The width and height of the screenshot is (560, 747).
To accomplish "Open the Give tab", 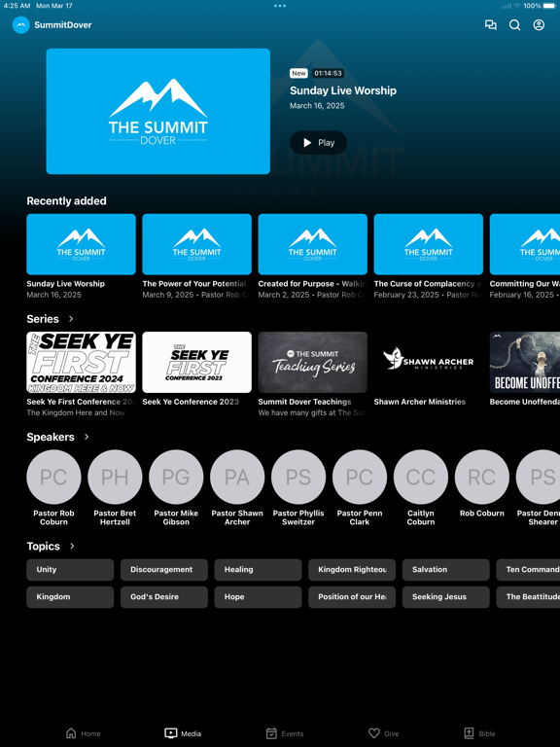I will (x=384, y=733).
